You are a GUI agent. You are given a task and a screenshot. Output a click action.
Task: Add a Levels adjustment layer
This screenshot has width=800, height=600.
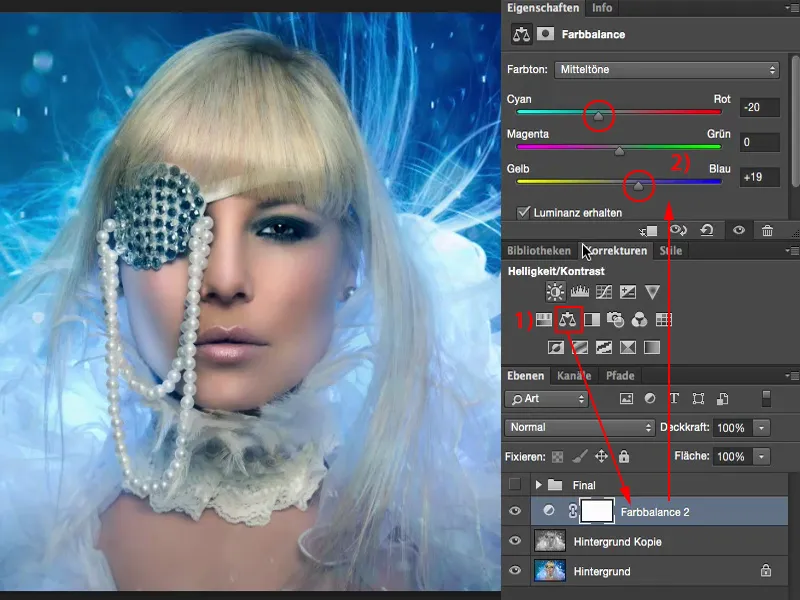click(580, 292)
